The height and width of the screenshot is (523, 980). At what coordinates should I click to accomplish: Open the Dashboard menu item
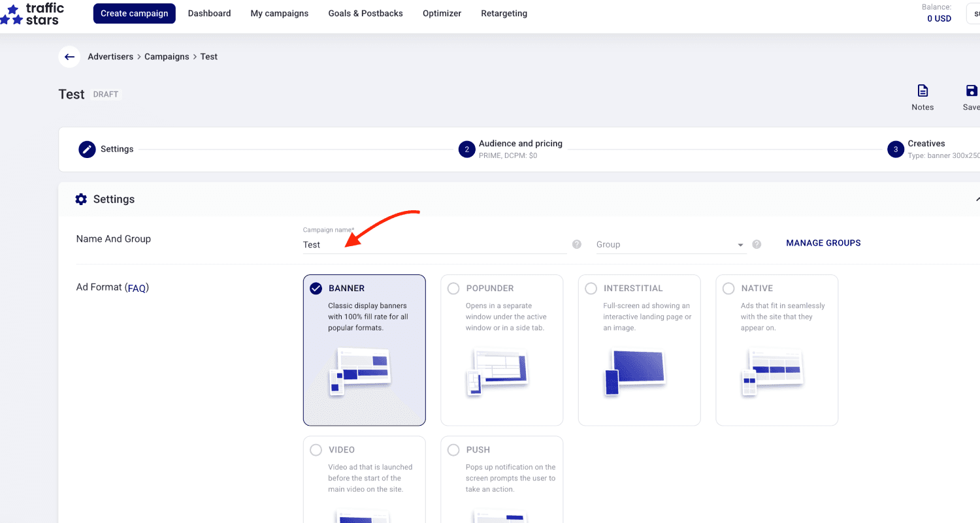click(209, 13)
